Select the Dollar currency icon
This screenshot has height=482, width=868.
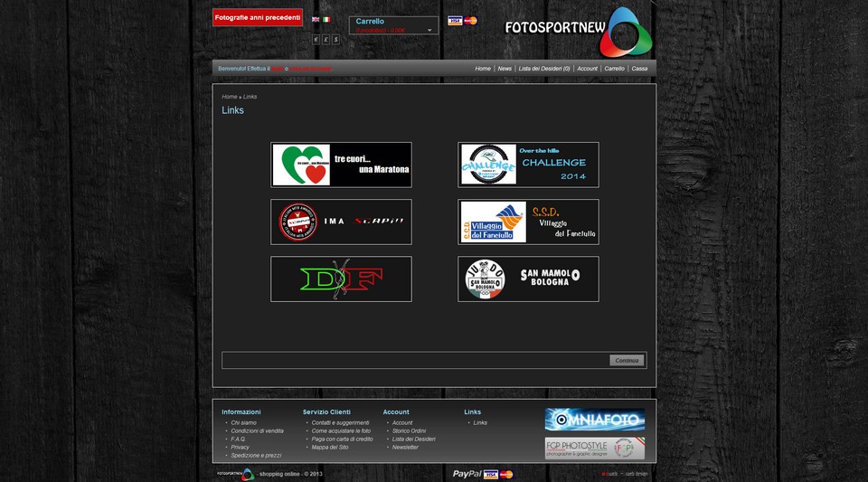pyautogui.click(x=335, y=39)
